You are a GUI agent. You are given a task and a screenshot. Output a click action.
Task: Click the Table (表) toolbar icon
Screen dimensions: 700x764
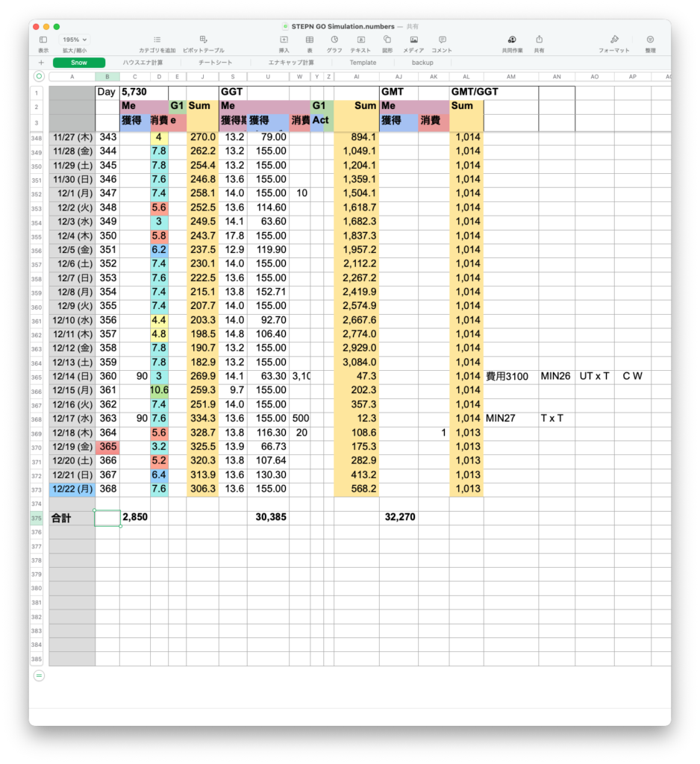click(309, 40)
